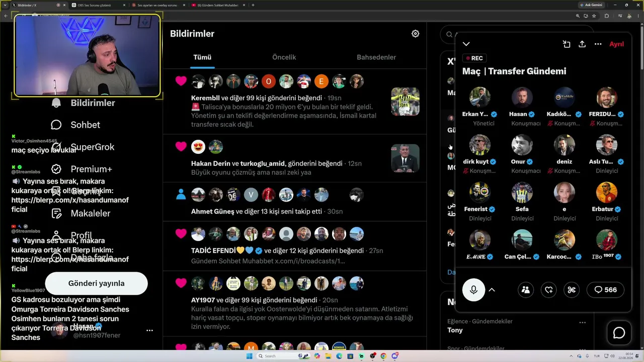644x362 pixels.
Task: Click Erkan Y... host avatar in Space
Action: pos(480,98)
